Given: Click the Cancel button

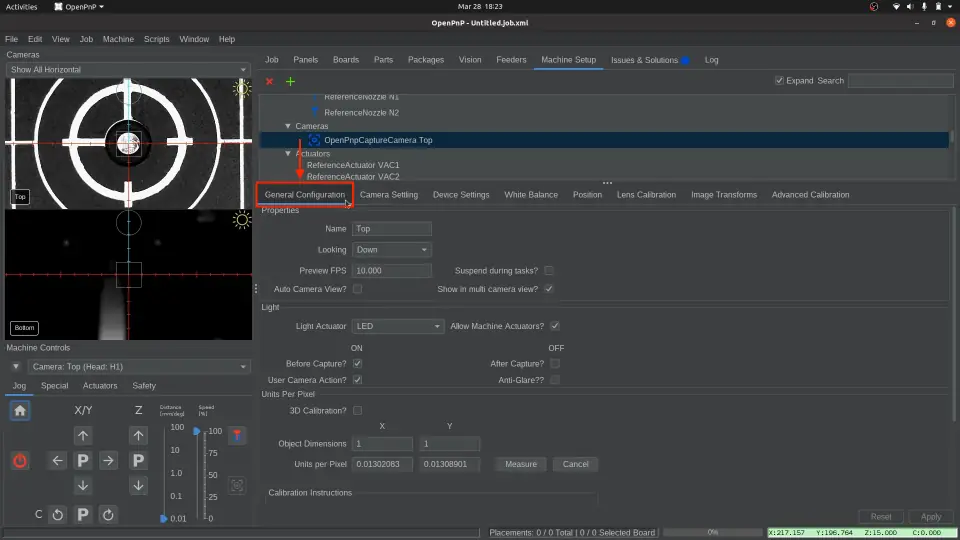Looking at the screenshot, I should tap(575, 464).
